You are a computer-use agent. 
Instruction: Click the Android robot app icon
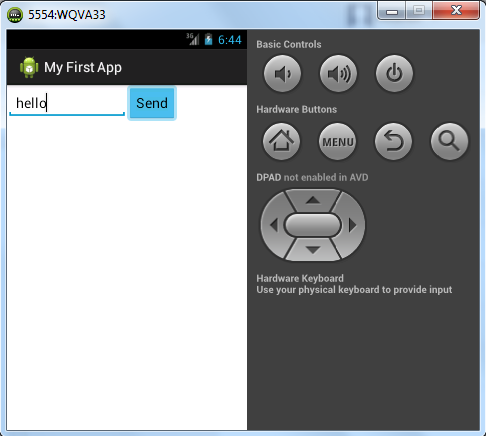click(x=29, y=67)
